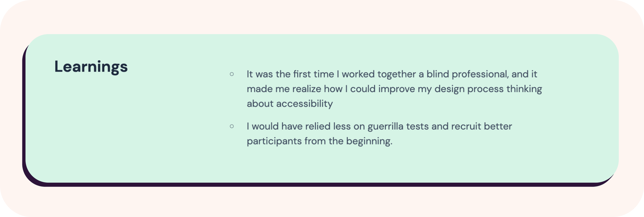The image size is (644, 217).
Task: Click the Learnings heading
Action: click(x=91, y=66)
